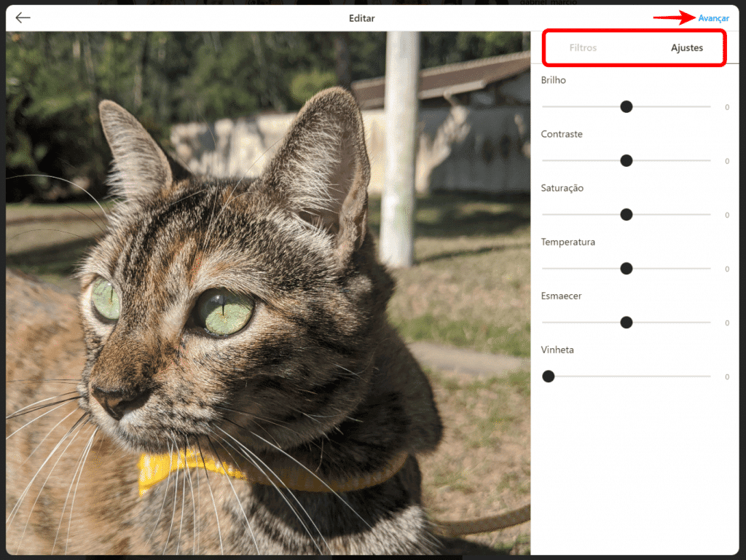Click the Saturação label
This screenshot has width=746, height=560.
click(562, 188)
